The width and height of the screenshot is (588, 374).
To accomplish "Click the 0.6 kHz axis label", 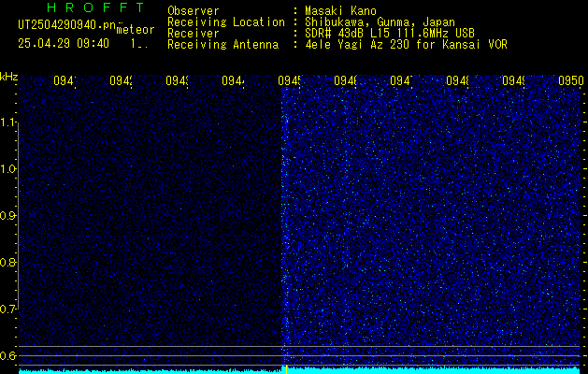I will pos(7,355).
